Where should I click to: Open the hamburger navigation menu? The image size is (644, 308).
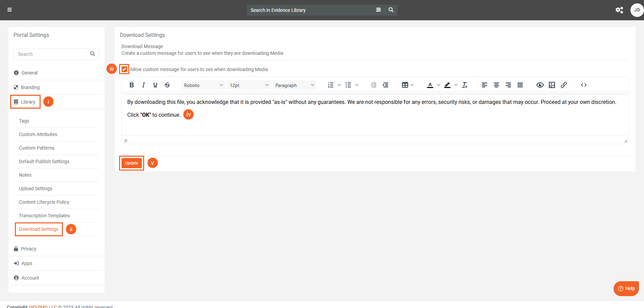click(9, 10)
